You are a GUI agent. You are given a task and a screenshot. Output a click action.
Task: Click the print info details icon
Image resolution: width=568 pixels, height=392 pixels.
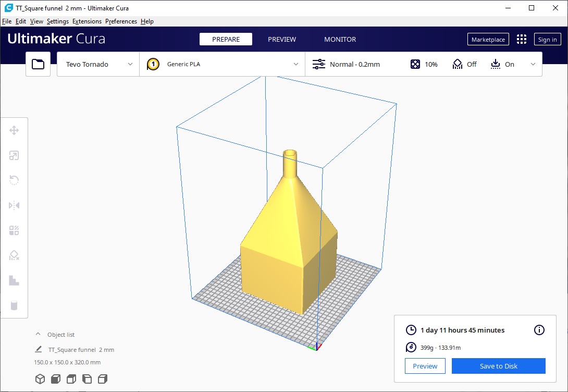tap(539, 330)
